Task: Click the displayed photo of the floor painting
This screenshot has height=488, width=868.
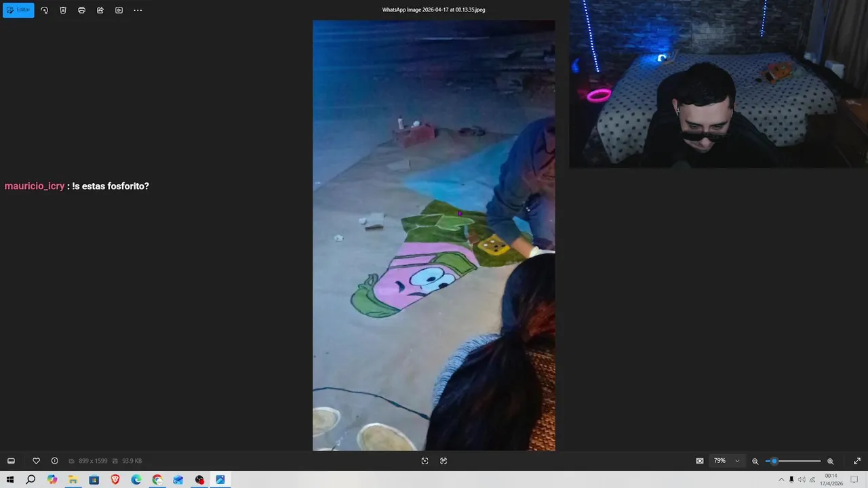Action: pos(434,235)
